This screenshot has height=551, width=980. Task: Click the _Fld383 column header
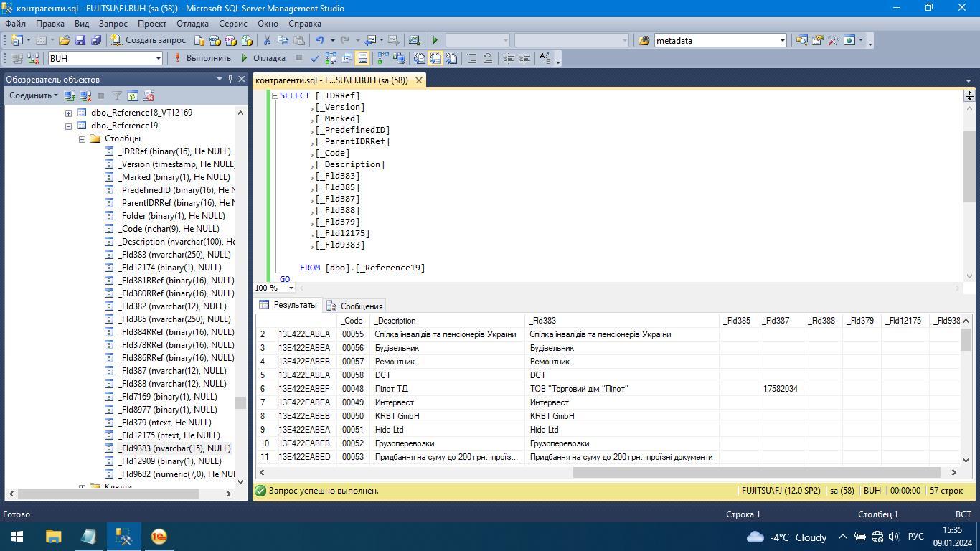622,321
